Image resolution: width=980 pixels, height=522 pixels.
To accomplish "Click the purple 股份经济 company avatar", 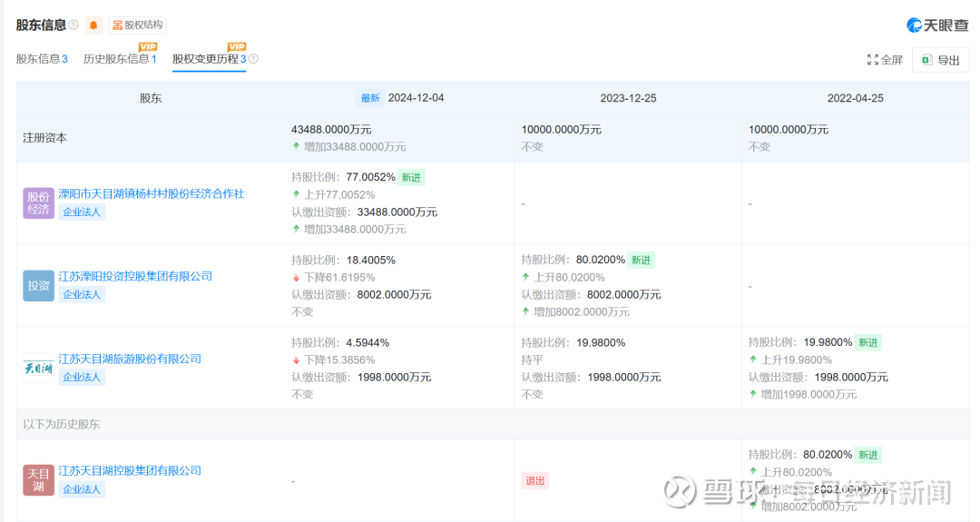I will coord(38,203).
